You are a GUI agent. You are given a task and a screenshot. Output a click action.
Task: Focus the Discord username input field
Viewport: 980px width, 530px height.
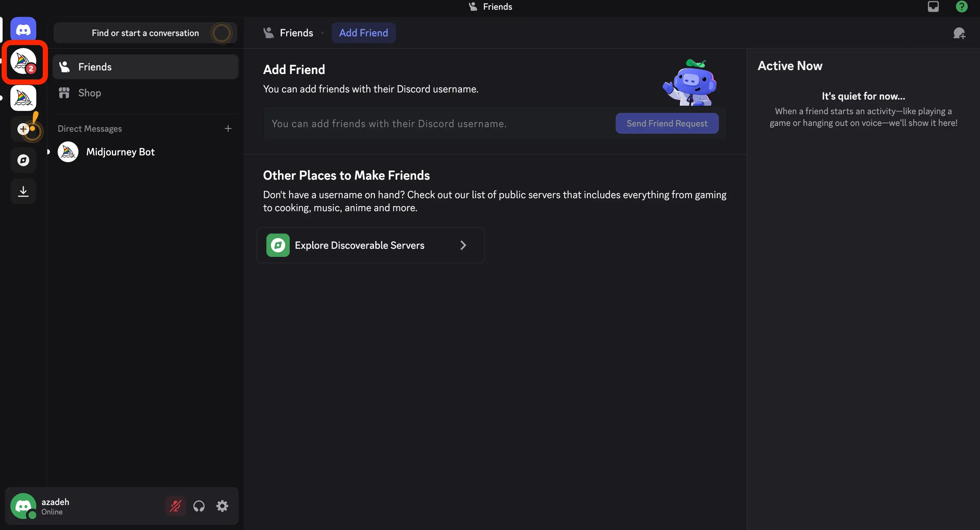tap(437, 124)
